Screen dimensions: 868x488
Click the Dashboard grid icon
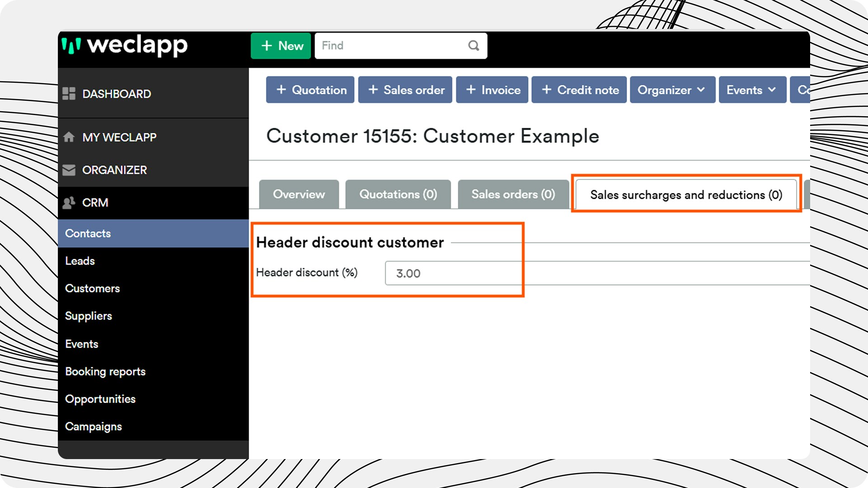click(69, 94)
